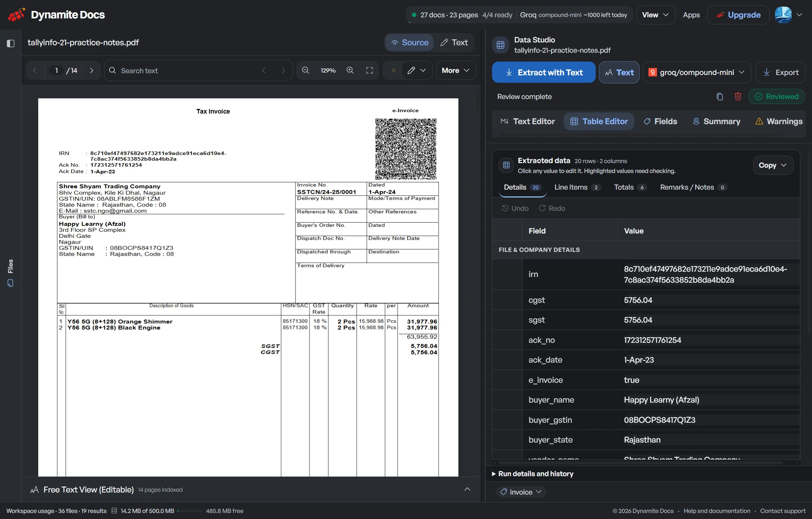812x519 pixels.
Task: Open the Copy dropdown in Extracted data
Action: pyautogui.click(x=773, y=165)
